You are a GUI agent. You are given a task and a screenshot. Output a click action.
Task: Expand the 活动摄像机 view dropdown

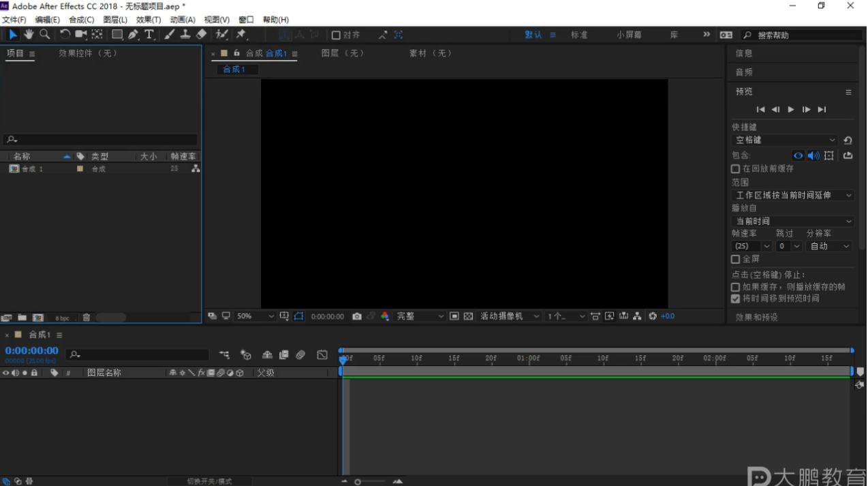coord(508,316)
